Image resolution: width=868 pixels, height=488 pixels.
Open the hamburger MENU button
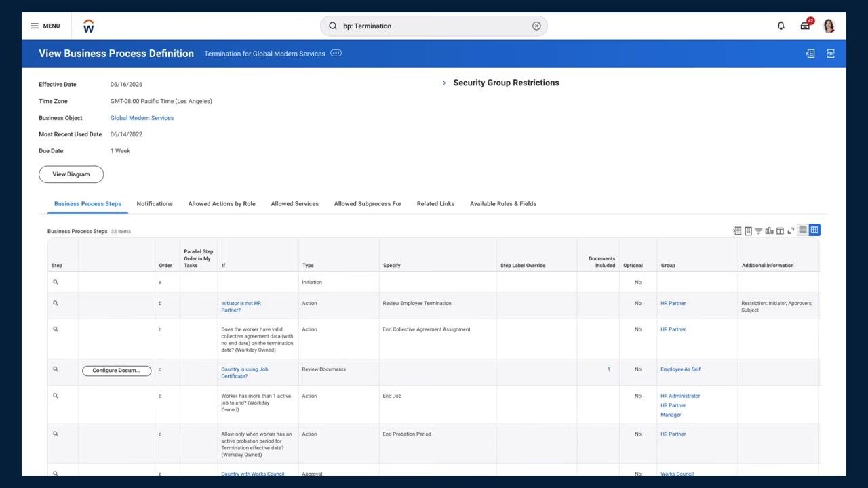tap(45, 26)
